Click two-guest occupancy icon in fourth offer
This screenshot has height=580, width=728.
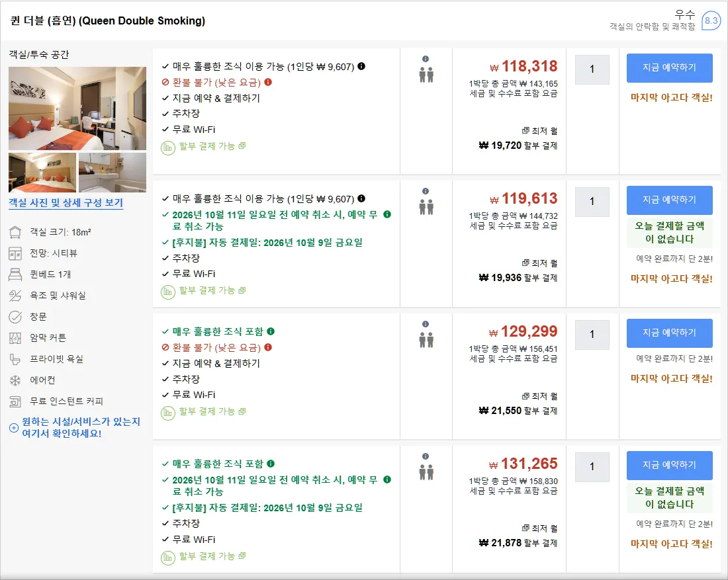coord(426,472)
